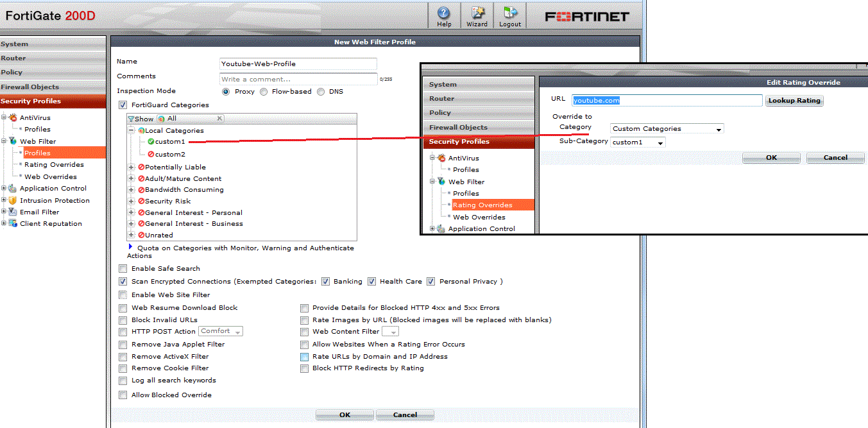This screenshot has width=868, height=428.
Task: Click the block icon for Bandwidth Consuming
Action: (140, 190)
